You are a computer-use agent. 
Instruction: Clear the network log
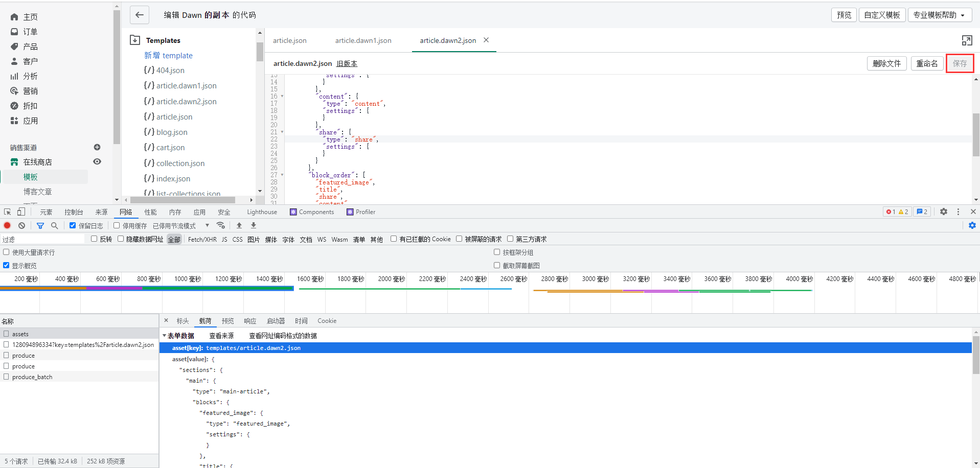pyautogui.click(x=21, y=225)
